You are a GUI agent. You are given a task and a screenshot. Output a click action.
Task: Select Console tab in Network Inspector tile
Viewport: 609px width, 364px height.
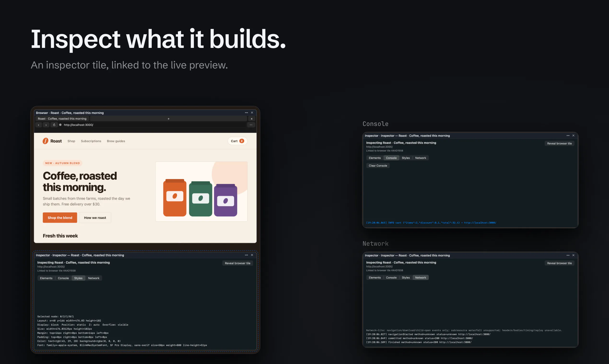[x=391, y=278]
